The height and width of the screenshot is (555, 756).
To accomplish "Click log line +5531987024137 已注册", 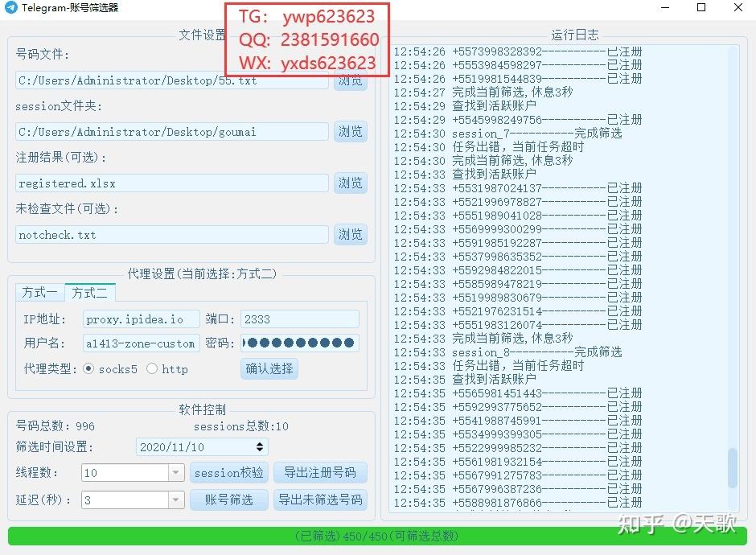I will [518, 188].
